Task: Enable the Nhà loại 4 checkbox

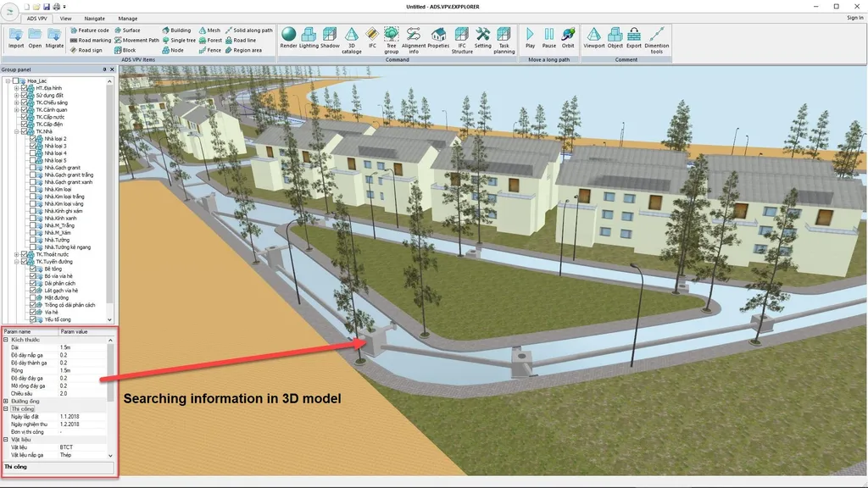Action: pos(33,153)
